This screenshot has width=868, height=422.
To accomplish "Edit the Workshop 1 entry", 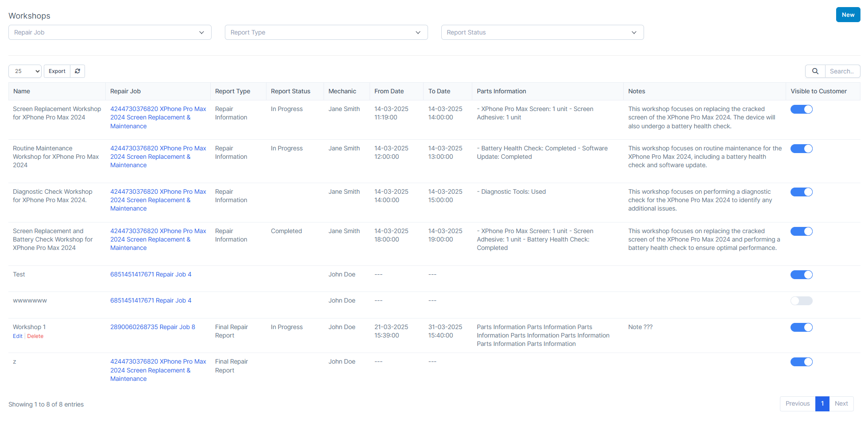I will [x=18, y=336].
